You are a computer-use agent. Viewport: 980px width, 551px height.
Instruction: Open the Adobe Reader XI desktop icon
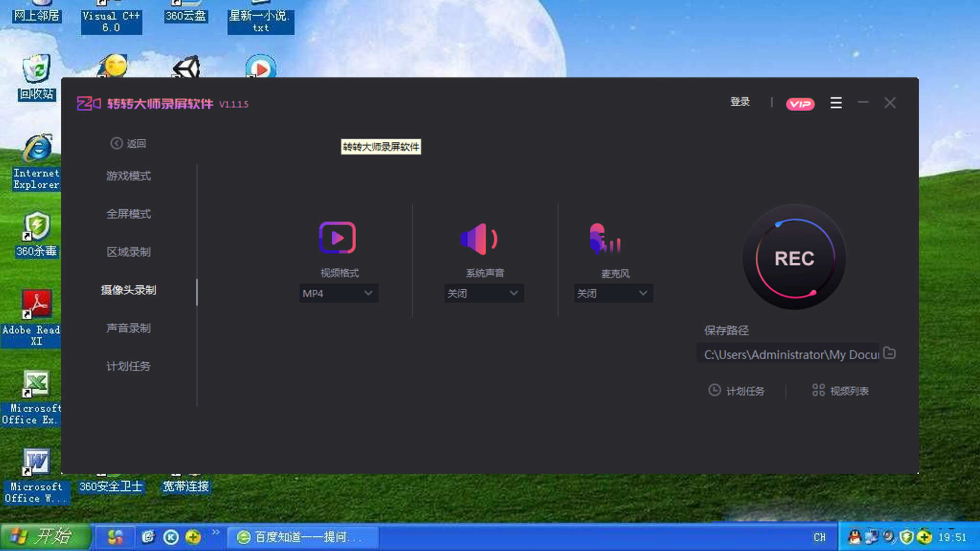pyautogui.click(x=32, y=318)
